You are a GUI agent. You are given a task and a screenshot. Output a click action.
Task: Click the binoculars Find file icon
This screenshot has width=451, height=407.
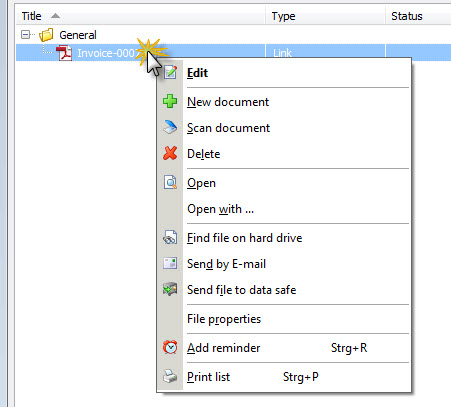[170, 238]
